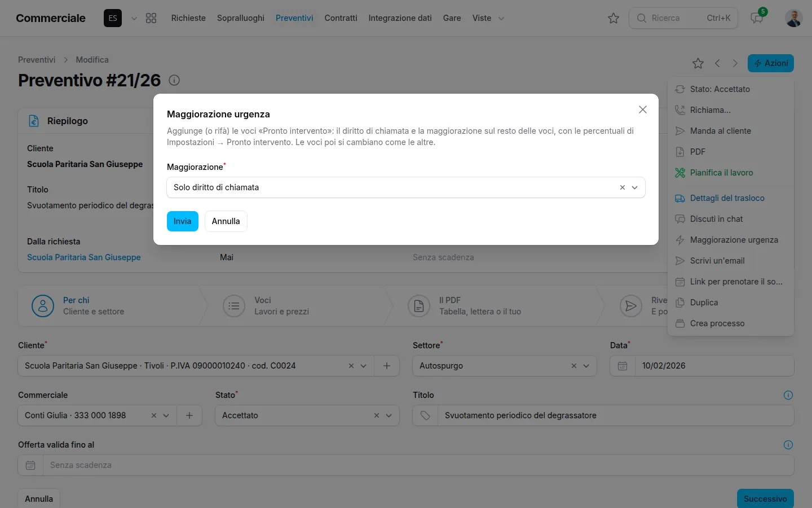Go to next record arrow

(x=735, y=63)
